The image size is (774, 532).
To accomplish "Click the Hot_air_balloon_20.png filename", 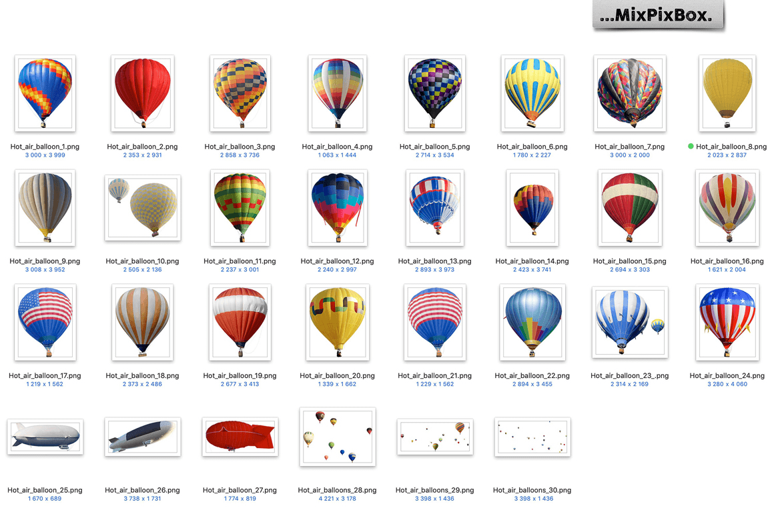I will pyautogui.click(x=337, y=376).
